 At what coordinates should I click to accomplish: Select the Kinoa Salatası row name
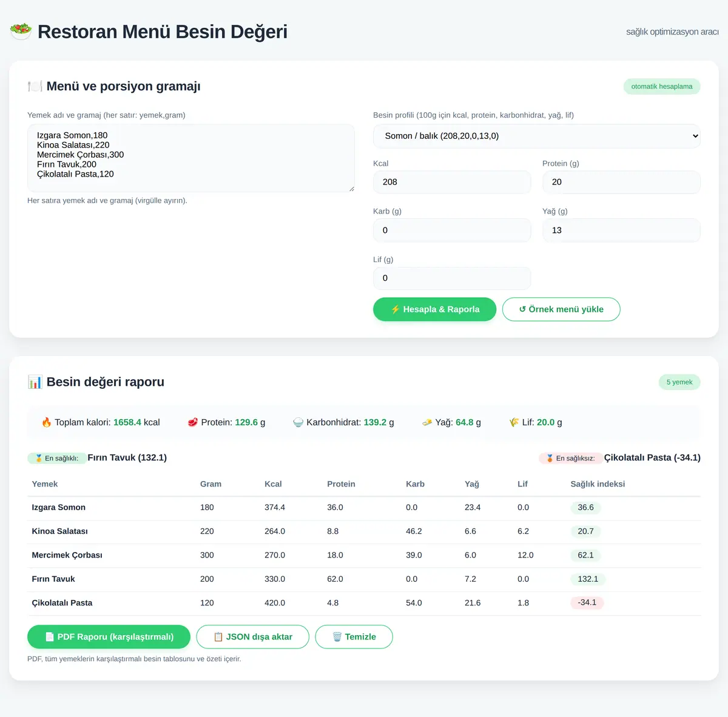(x=60, y=531)
